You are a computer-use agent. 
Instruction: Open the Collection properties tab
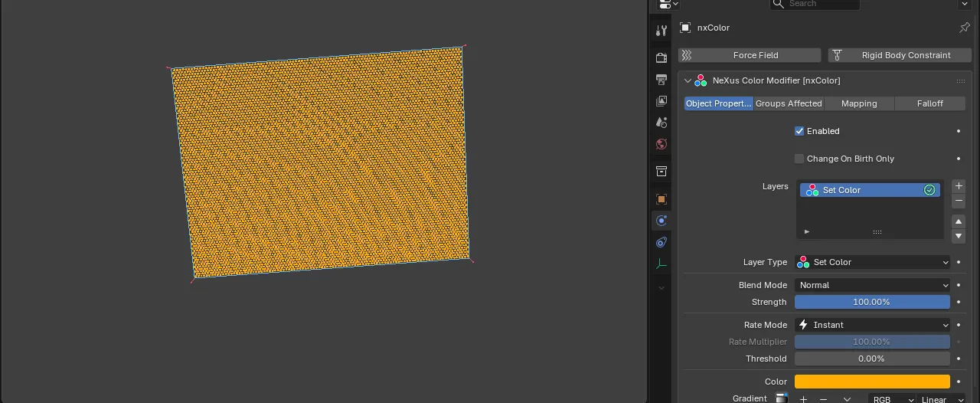(x=661, y=172)
